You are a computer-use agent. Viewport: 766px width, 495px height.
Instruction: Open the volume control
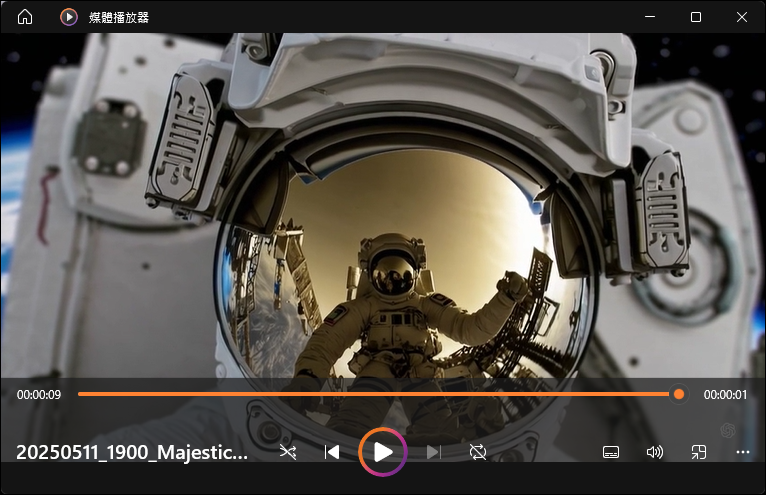pos(655,452)
